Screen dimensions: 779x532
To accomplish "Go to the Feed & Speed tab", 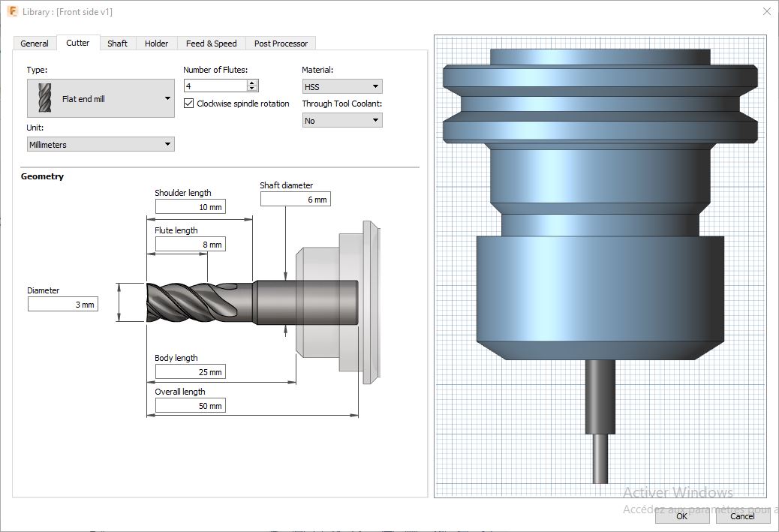I will coord(211,44).
